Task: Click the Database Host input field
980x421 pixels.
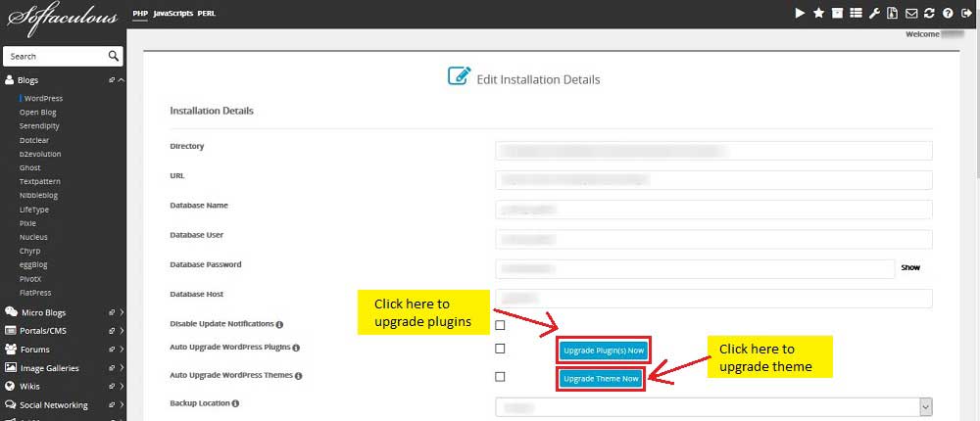Action: click(713, 299)
